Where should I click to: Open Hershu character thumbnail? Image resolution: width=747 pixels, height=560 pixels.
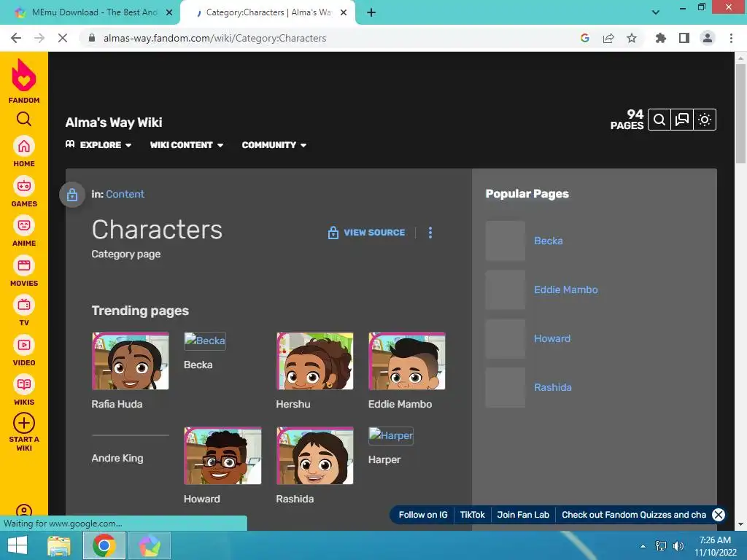(315, 361)
